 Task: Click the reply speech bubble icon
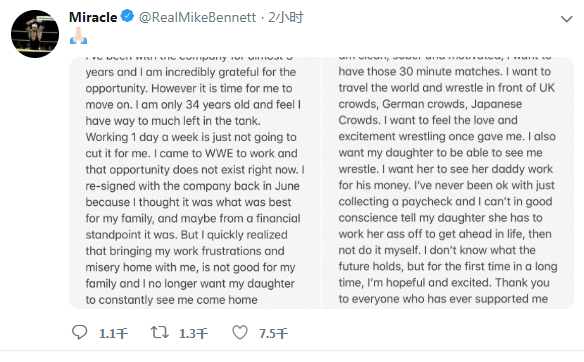click(79, 332)
